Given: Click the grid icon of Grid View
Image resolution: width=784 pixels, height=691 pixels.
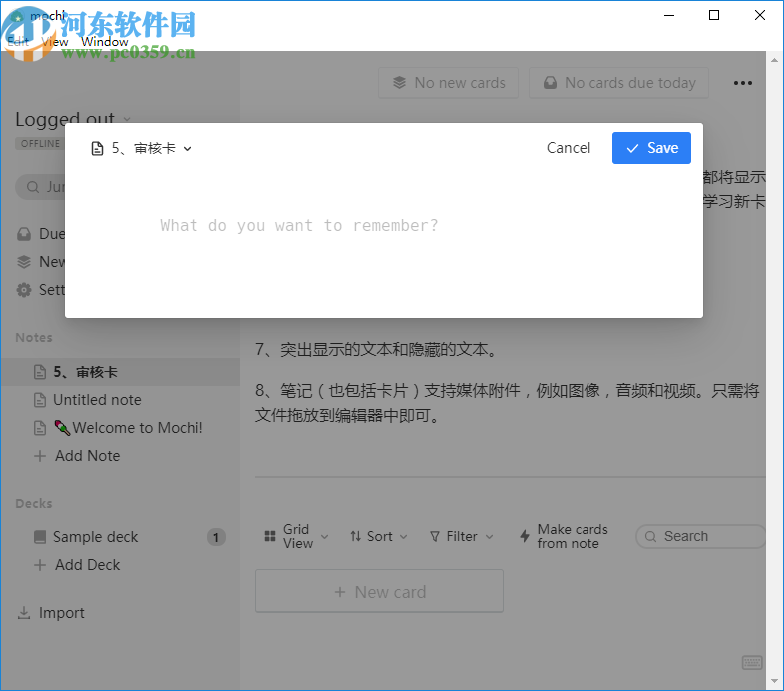Looking at the screenshot, I should tap(270, 537).
